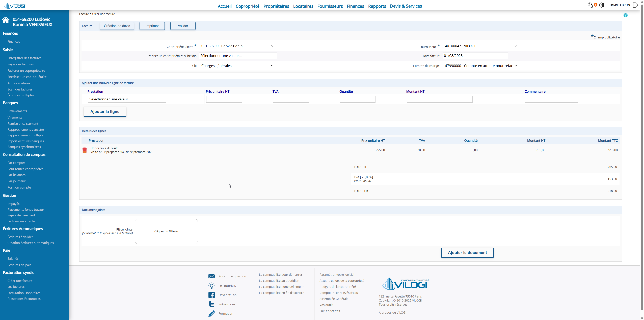Click the Ajouter le document button
644x320 pixels.
[467, 253]
